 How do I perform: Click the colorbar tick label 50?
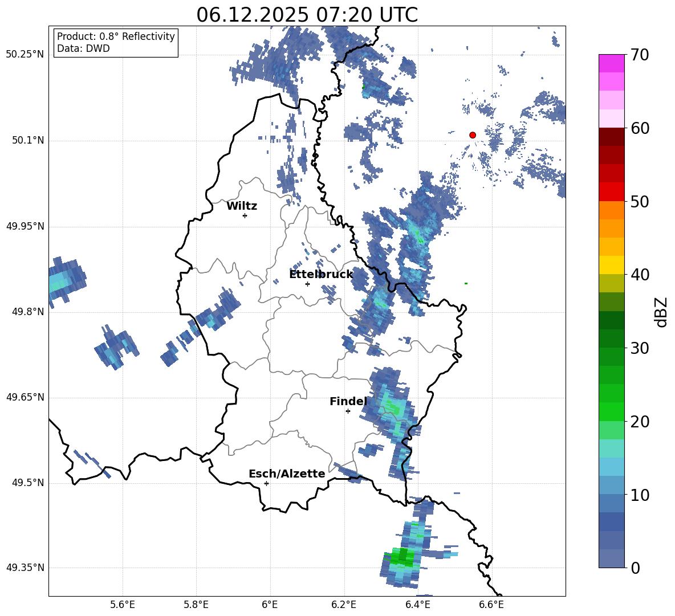click(x=640, y=202)
